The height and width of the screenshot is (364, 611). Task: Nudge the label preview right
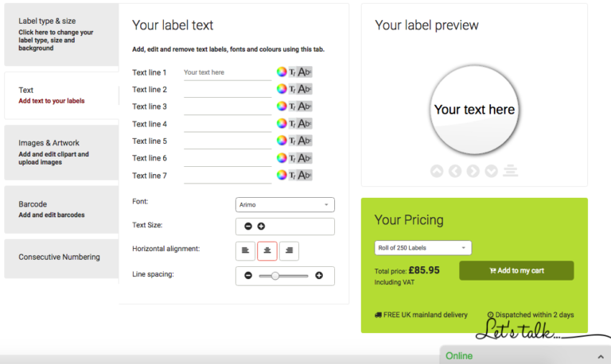pos(473,171)
